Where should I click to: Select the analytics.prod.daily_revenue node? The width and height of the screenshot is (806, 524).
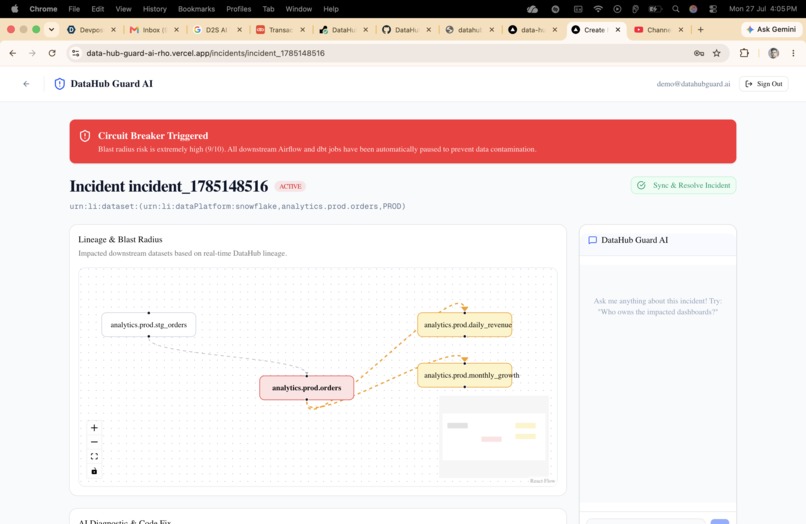point(465,324)
